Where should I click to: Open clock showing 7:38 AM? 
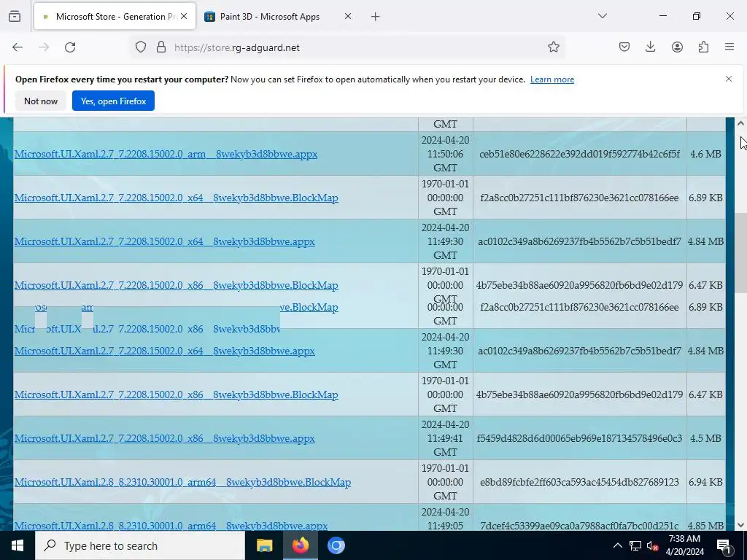click(684, 545)
